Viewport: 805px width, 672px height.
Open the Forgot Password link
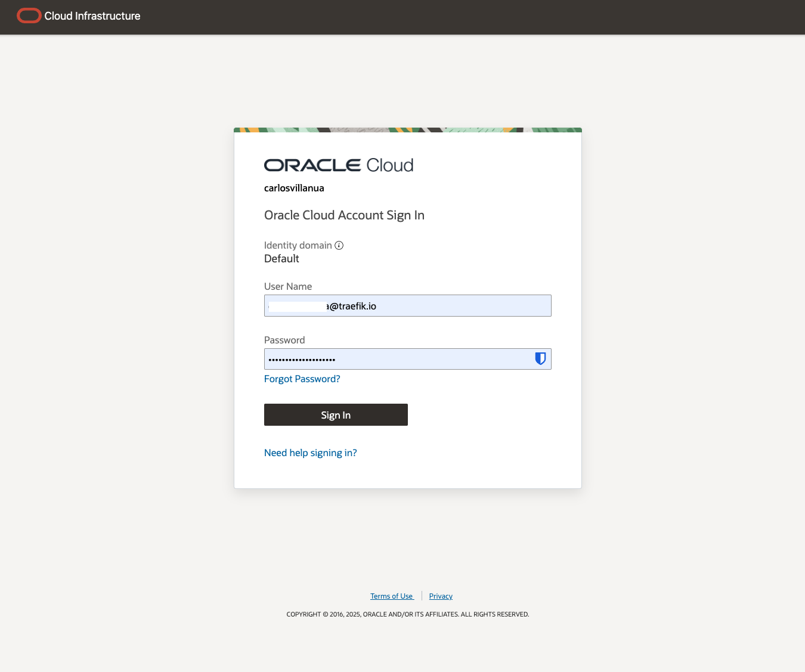[302, 379]
